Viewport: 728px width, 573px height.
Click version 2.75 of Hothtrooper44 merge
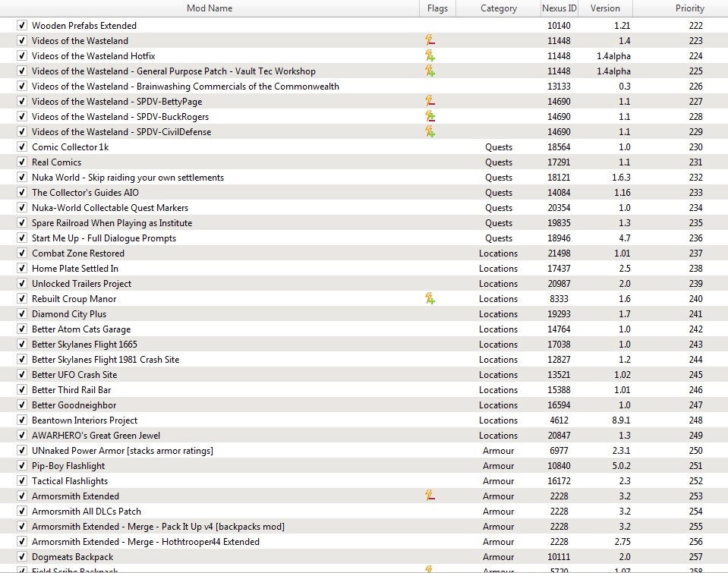point(622,542)
